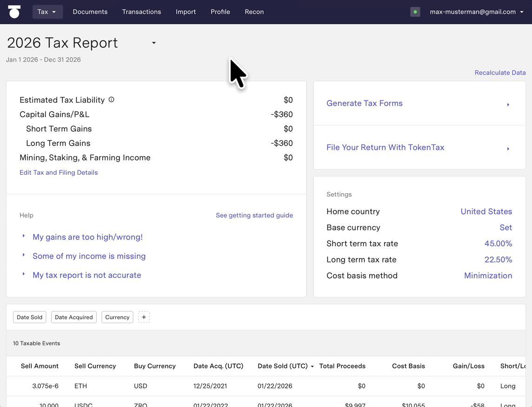Expand 'My tax report is not accurate' help
The height and width of the screenshot is (407, 532).
point(87,275)
